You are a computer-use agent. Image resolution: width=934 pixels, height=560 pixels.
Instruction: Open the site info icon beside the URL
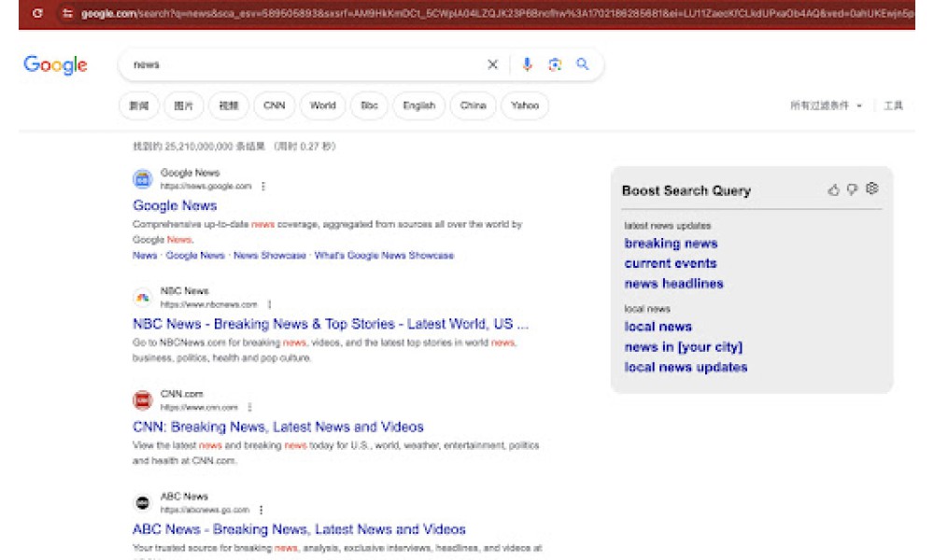click(67, 13)
